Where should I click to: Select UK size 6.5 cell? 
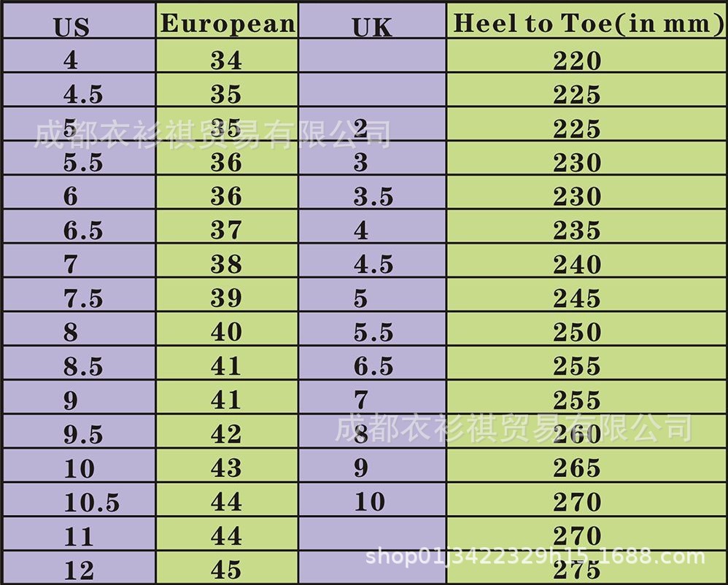(373, 366)
